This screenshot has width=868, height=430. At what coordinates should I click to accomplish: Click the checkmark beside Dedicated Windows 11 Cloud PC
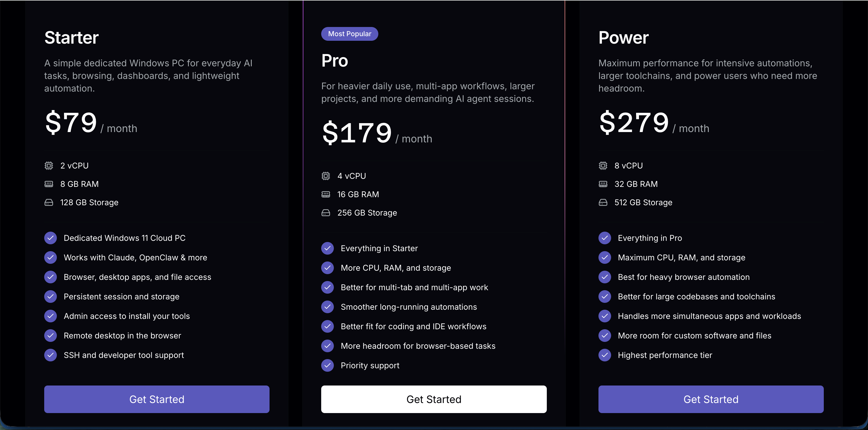(51, 238)
